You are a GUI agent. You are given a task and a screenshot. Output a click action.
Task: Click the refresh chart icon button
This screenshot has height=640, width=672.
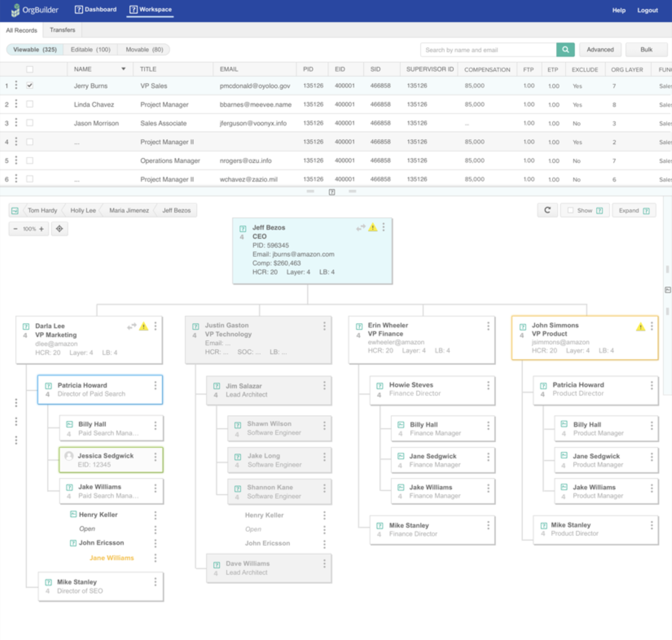pos(547,210)
